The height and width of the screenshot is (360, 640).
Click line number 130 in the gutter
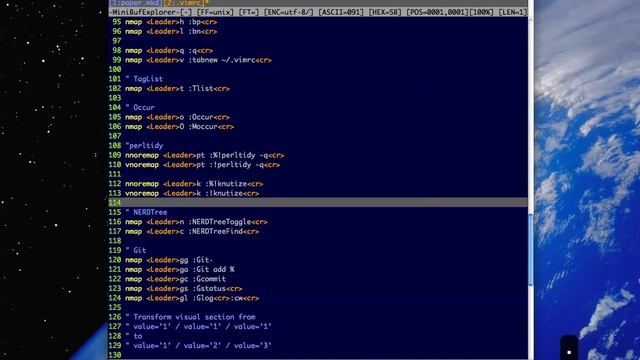click(115, 355)
